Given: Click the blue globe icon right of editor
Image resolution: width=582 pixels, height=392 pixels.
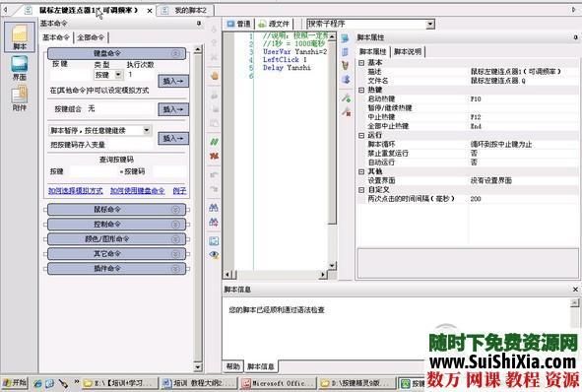Looking at the screenshot, I should click(x=346, y=79).
